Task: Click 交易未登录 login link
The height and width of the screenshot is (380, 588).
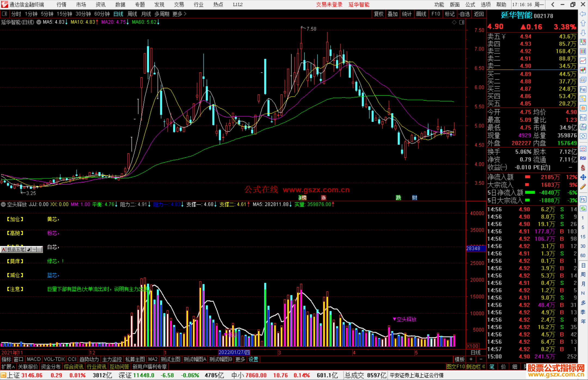Action: [x=329, y=5]
